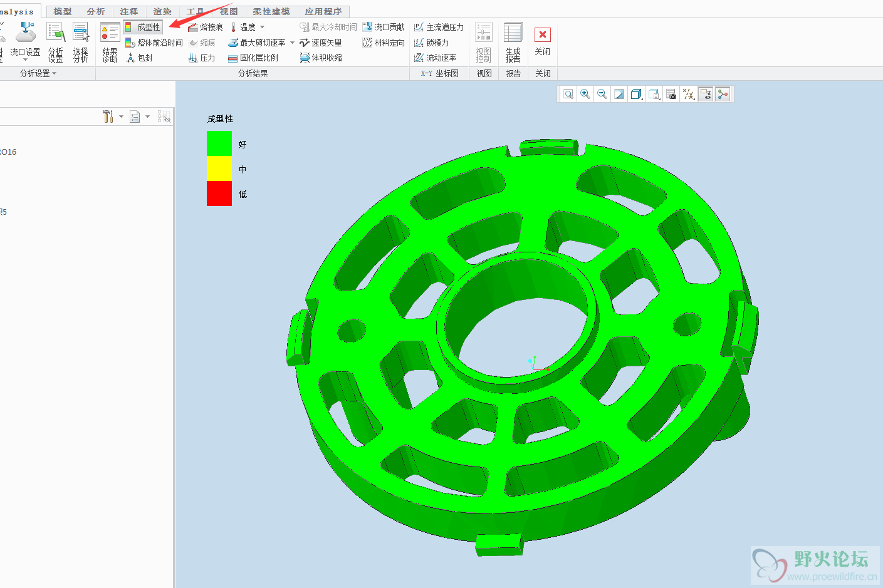The image size is (883, 588).
Task: Show 熔体前沿时间 melt front time result
Action: (x=154, y=43)
